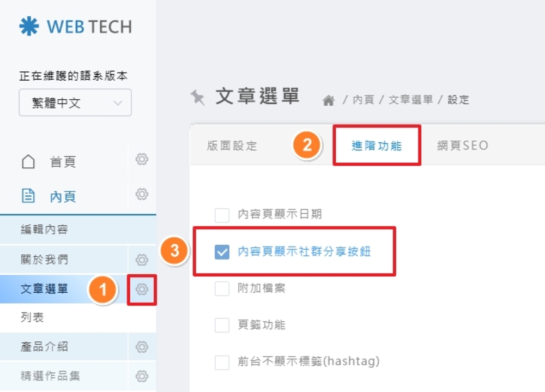Screen dimensions: 545x392
Task: Open the 網頁SEO tab
Action: pos(463,146)
